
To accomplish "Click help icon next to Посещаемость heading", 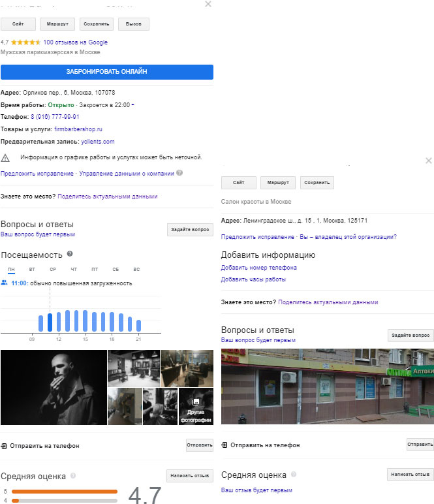I will (x=70, y=254).
